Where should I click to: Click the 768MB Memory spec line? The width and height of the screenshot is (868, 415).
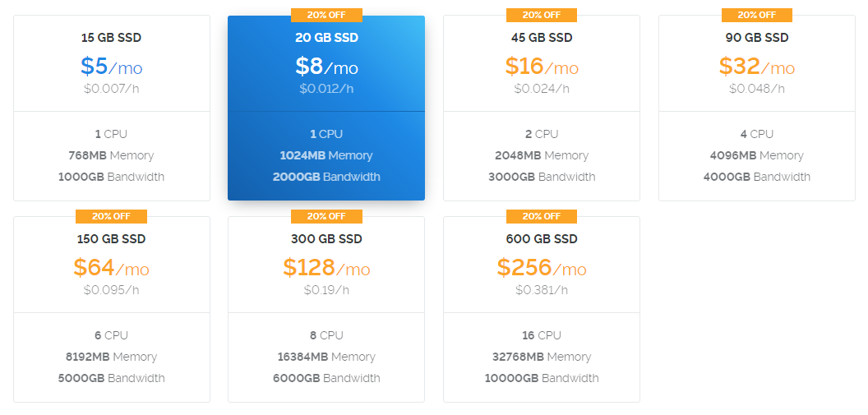111,155
